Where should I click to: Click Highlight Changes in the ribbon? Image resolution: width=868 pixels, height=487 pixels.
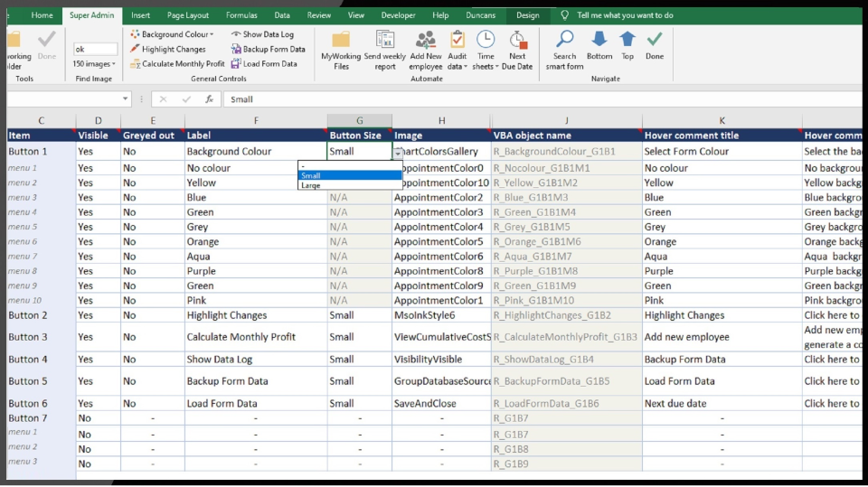[x=168, y=50]
